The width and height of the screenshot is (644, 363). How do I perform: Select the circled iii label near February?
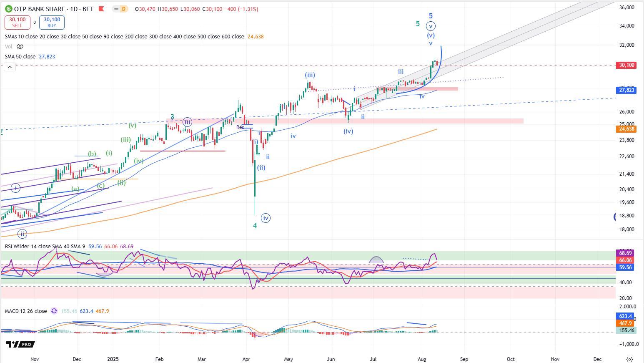188,122
